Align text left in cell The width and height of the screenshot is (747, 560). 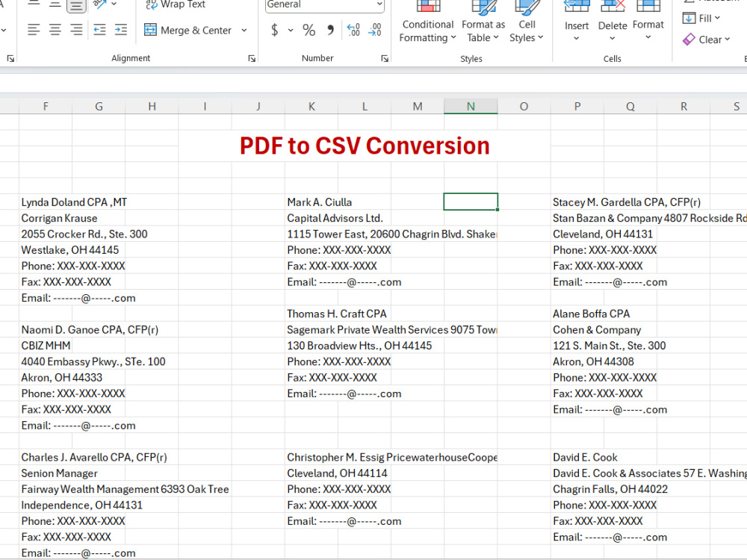[x=34, y=30]
